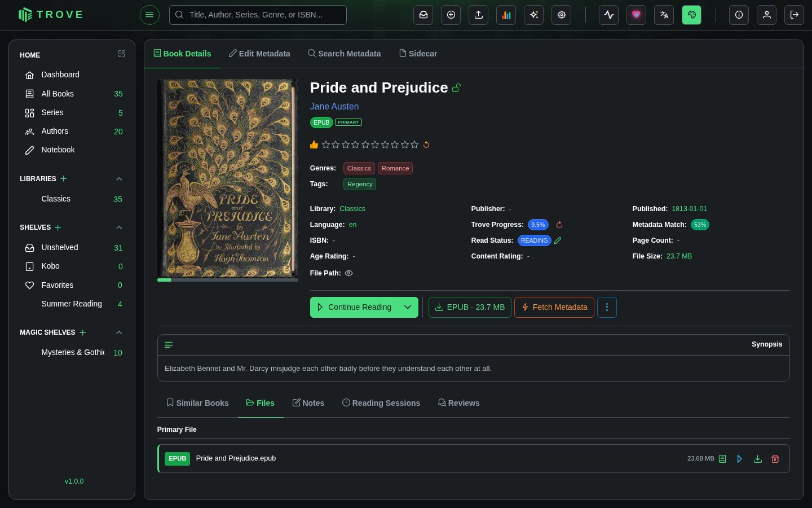This screenshot has width=812, height=508.
Task: Click the heart icon in top bar
Action: [x=637, y=15]
